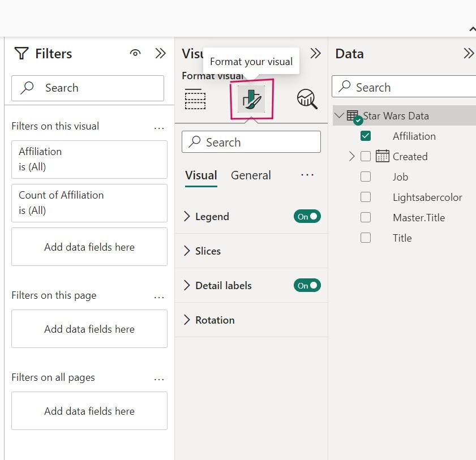The image size is (476, 460).
Task: Collapse the Filters pane with double chevron
Action: click(x=160, y=53)
